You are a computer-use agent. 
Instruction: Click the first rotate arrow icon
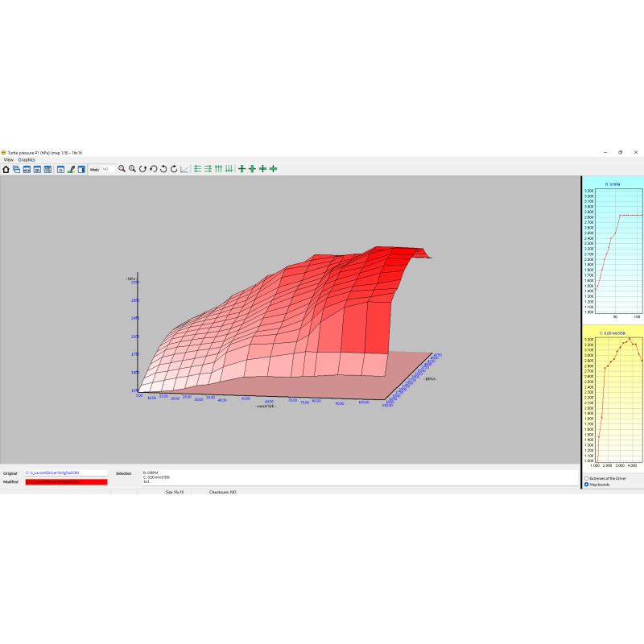click(x=142, y=169)
